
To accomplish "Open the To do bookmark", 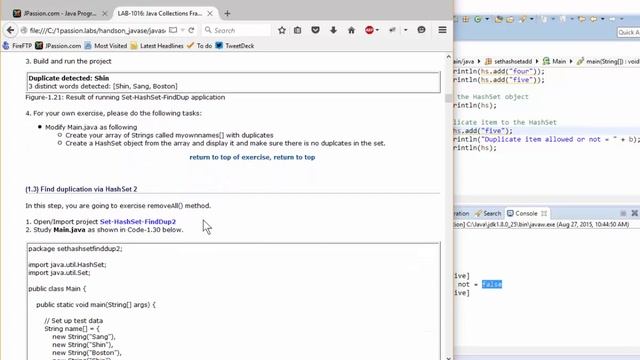I will 200,46.
